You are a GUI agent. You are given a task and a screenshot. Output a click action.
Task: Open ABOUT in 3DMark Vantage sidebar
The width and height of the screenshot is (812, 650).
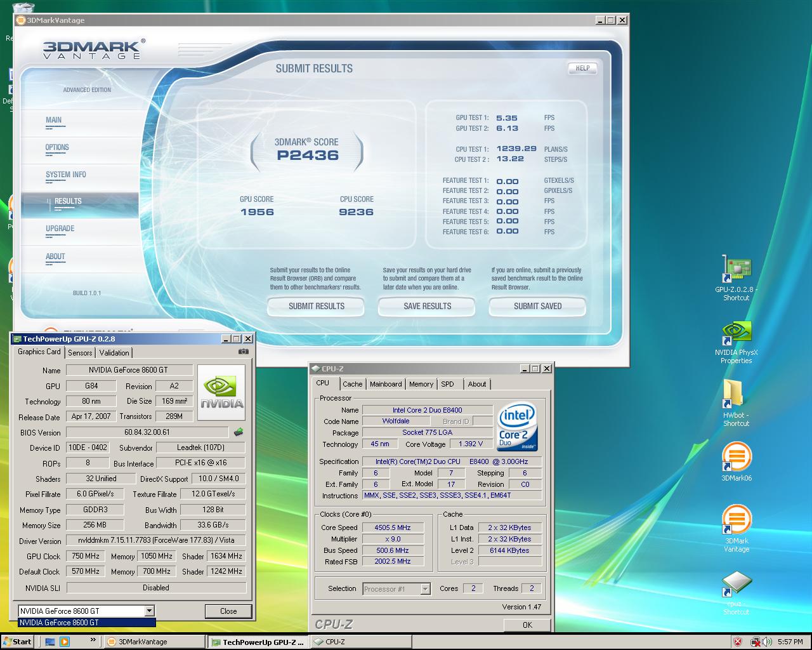79,259
